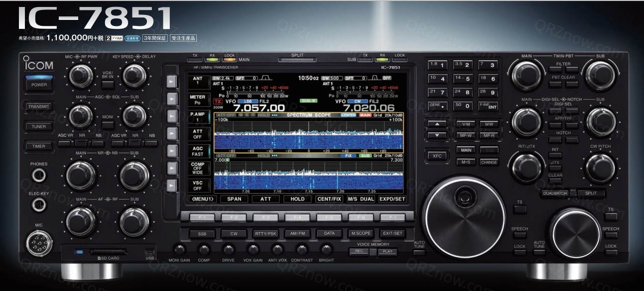
Task: Click the arrow button beside COMP OFF WIDE
Action: coord(171,168)
